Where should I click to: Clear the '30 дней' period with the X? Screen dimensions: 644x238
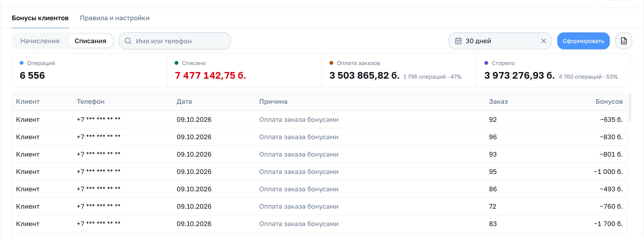pyautogui.click(x=543, y=41)
